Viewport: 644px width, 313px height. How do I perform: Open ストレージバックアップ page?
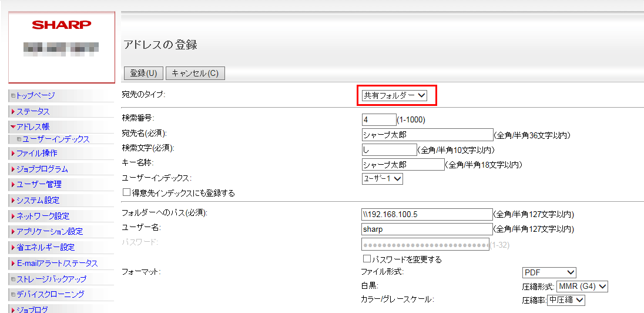(51, 279)
